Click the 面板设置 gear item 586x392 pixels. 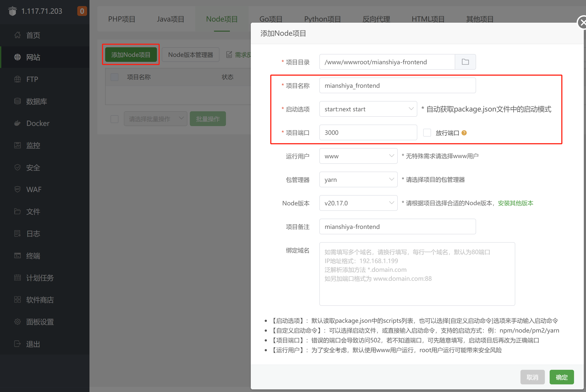(40, 322)
